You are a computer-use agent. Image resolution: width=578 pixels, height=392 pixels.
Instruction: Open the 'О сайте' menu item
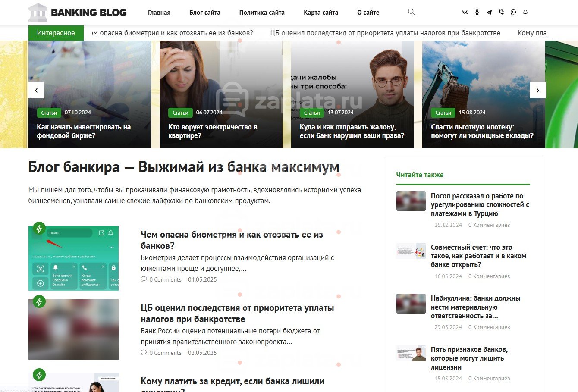[x=368, y=13]
